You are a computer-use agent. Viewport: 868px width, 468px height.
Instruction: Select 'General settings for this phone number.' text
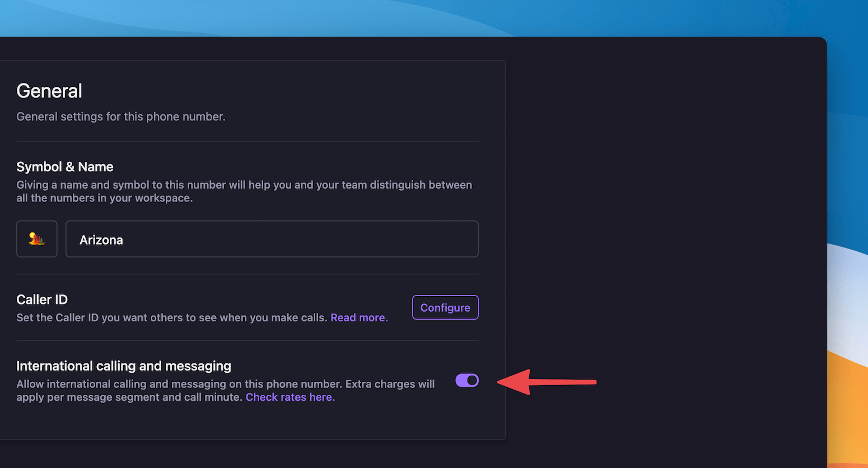(121, 116)
